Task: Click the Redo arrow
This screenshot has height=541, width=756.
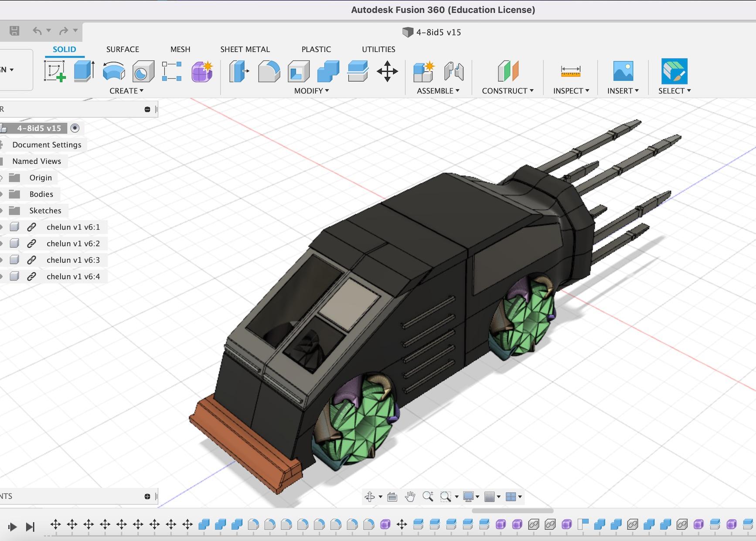Action: [x=64, y=30]
